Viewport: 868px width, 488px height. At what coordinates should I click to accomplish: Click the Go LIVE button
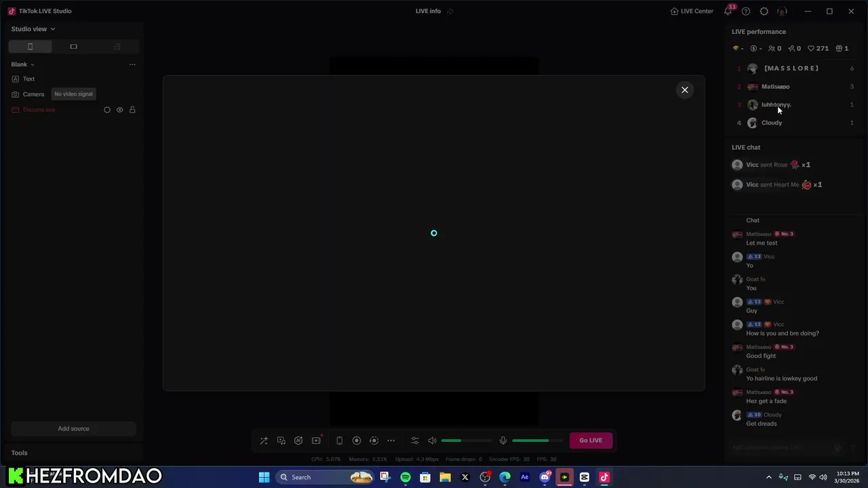(591, 441)
